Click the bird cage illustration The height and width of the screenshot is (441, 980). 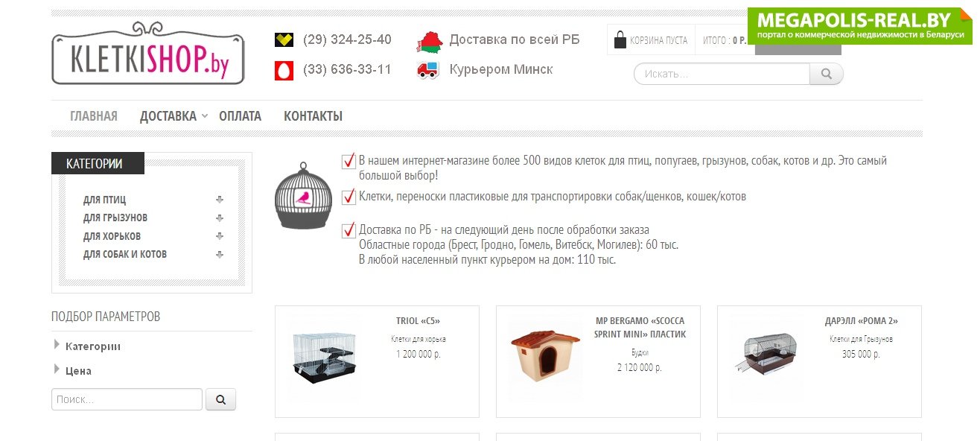pos(303,194)
